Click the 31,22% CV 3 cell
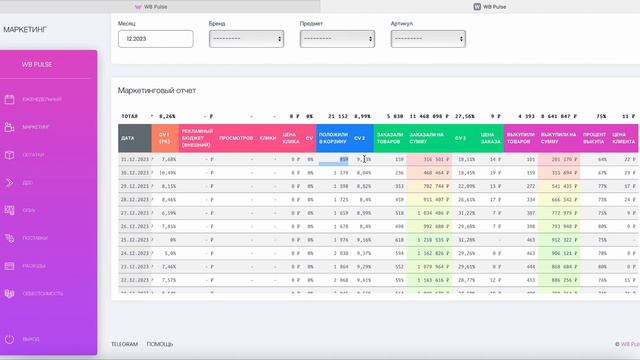The image size is (640, 360). point(465,213)
